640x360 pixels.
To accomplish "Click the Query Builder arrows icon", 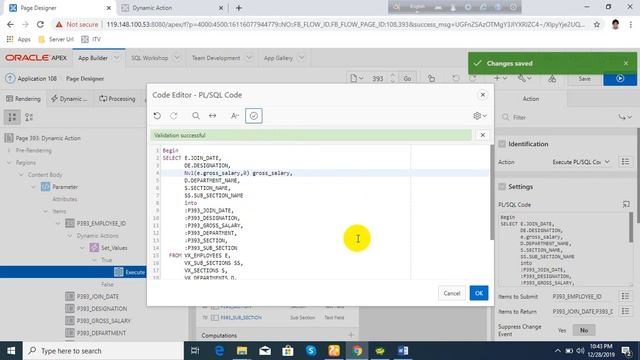I will point(213,116).
